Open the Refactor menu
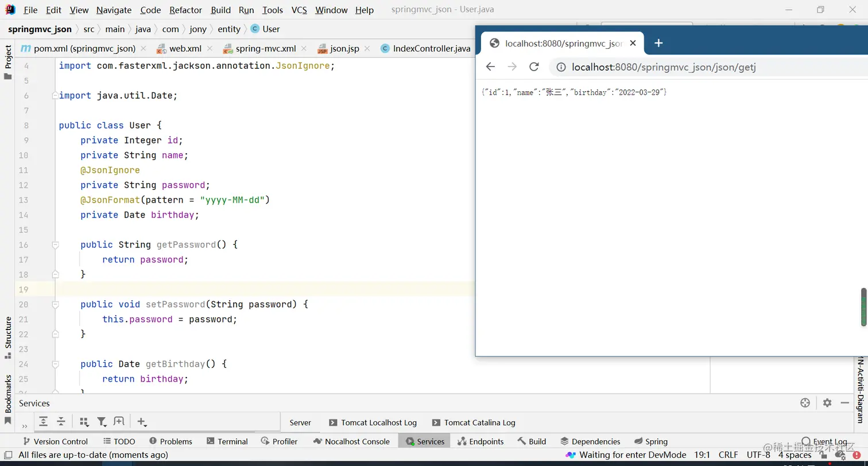 tap(185, 10)
